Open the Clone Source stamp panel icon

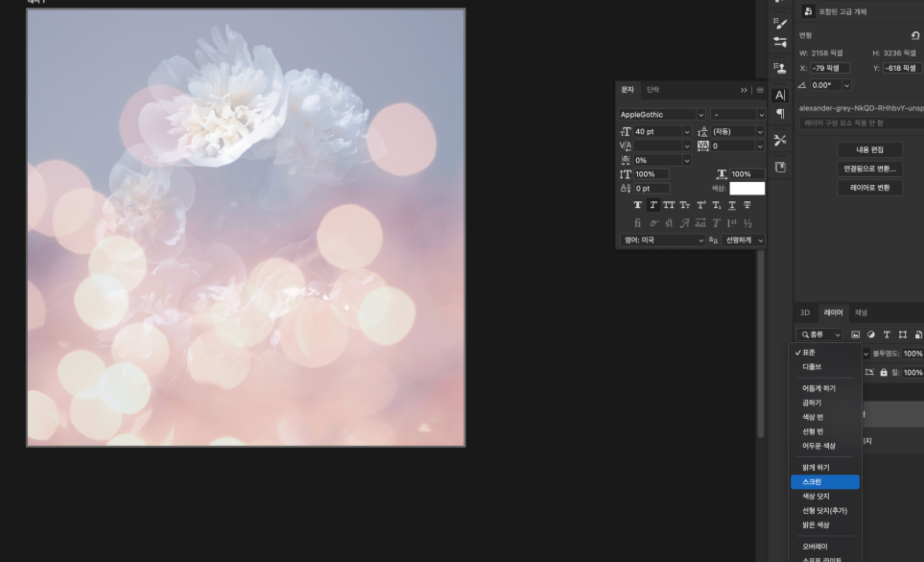click(780, 68)
